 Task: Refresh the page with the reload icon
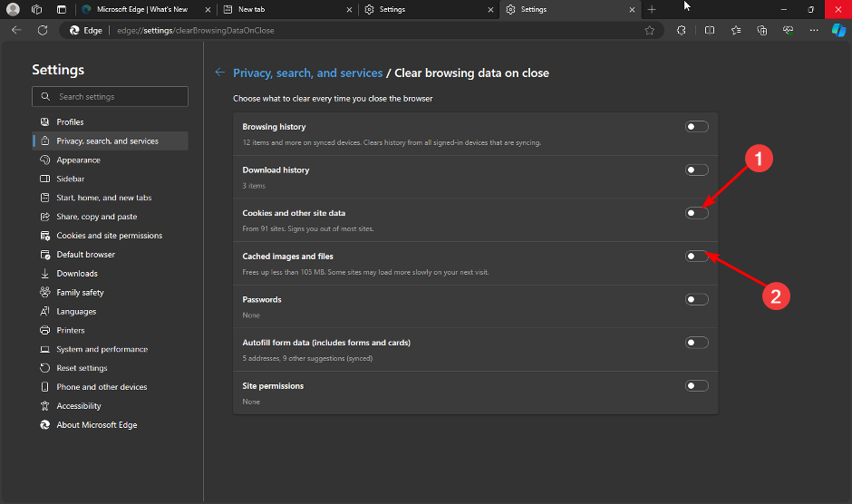coord(43,31)
